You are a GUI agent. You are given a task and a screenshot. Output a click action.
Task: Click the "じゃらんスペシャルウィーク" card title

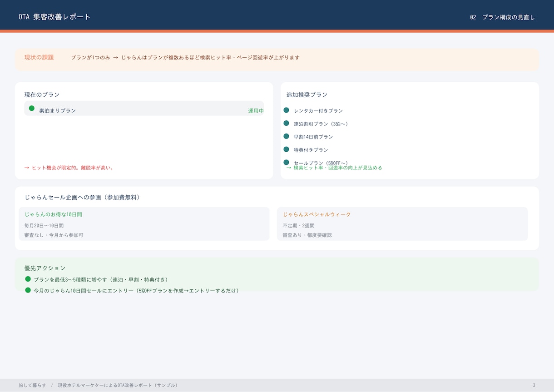click(317, 214)
